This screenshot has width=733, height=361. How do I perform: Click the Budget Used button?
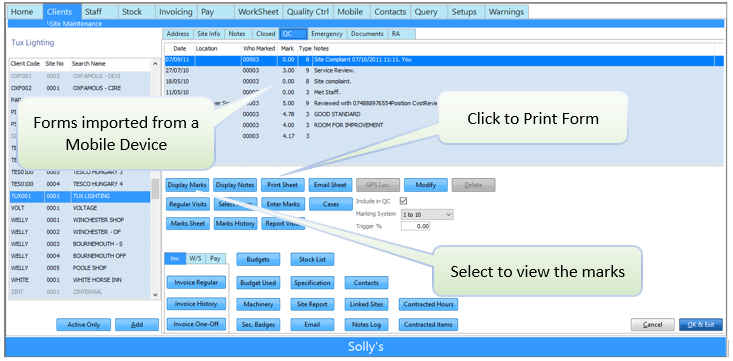pos(258,283)
